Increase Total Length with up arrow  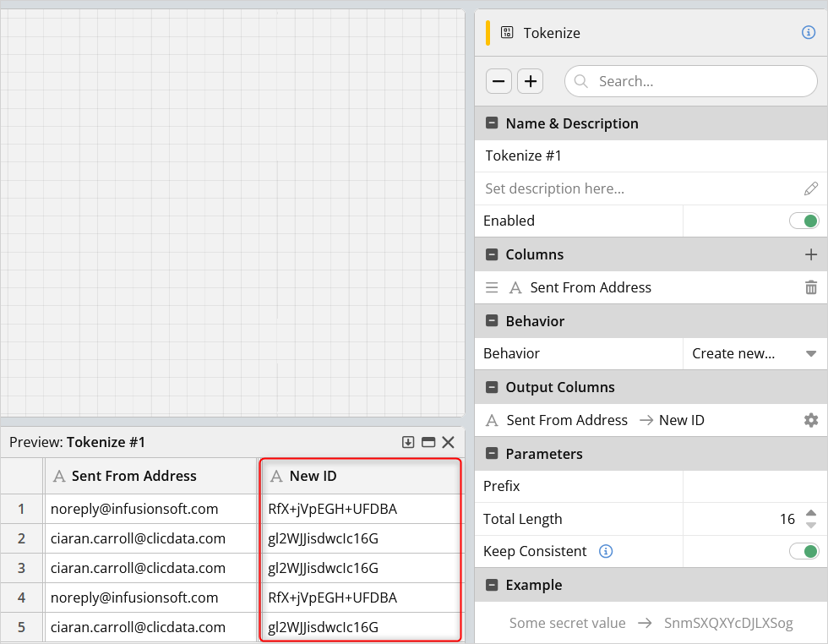point(811,514)
